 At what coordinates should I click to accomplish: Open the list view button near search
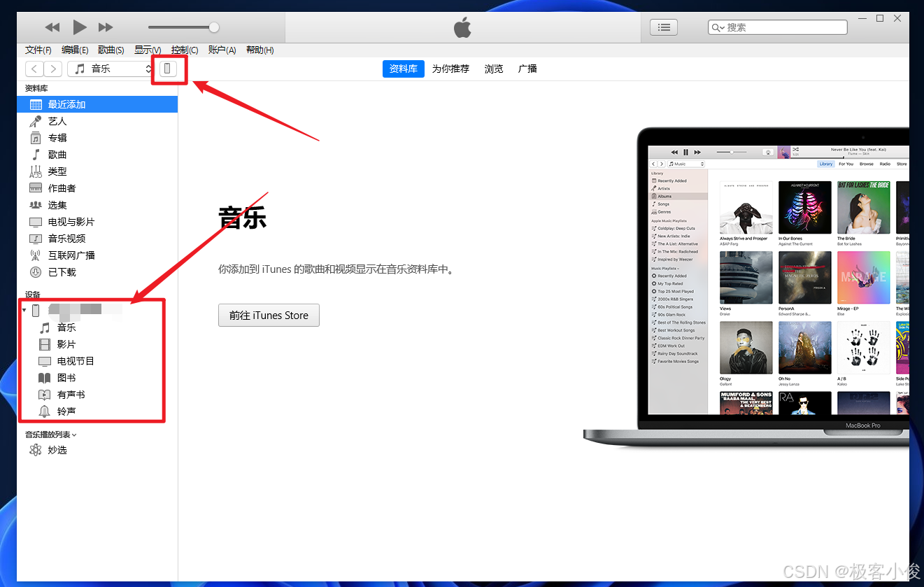(x=664, y=27)
